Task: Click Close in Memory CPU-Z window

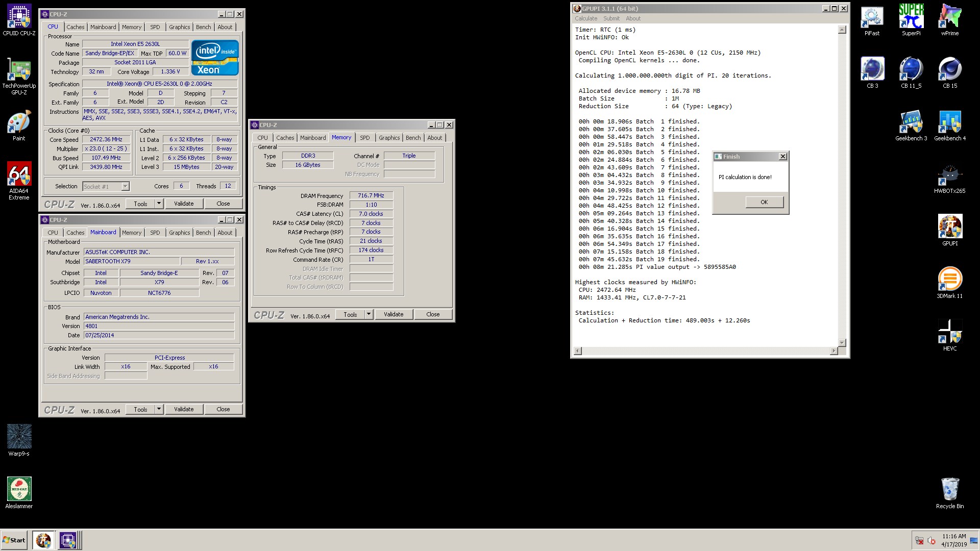Action: coord(433,314)
